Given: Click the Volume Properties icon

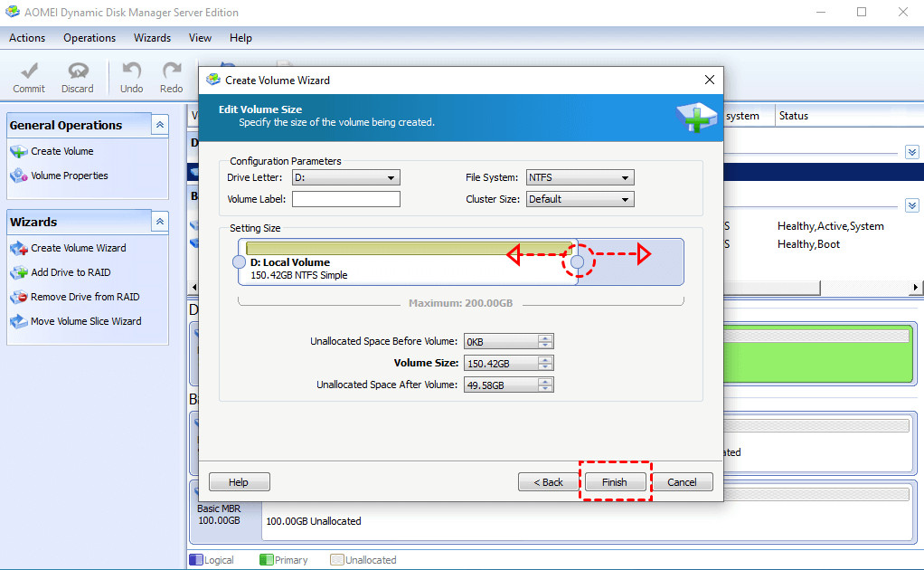Looking at the screenshot, I should 19,176.
